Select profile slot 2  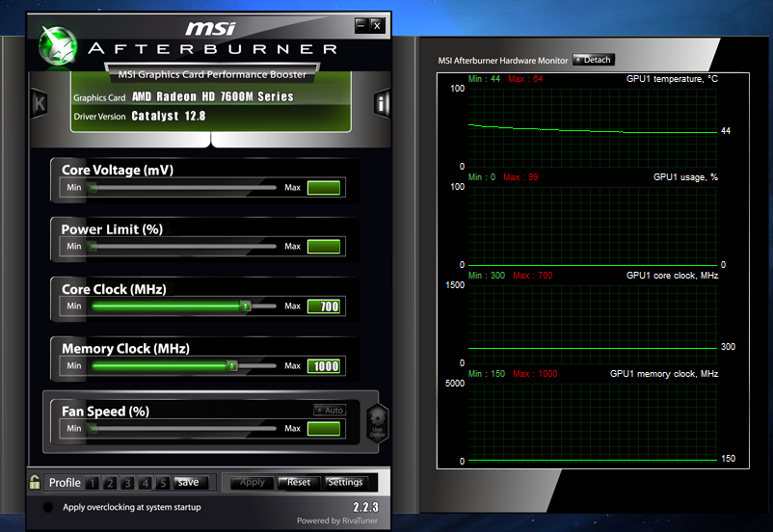coord(110,483)
